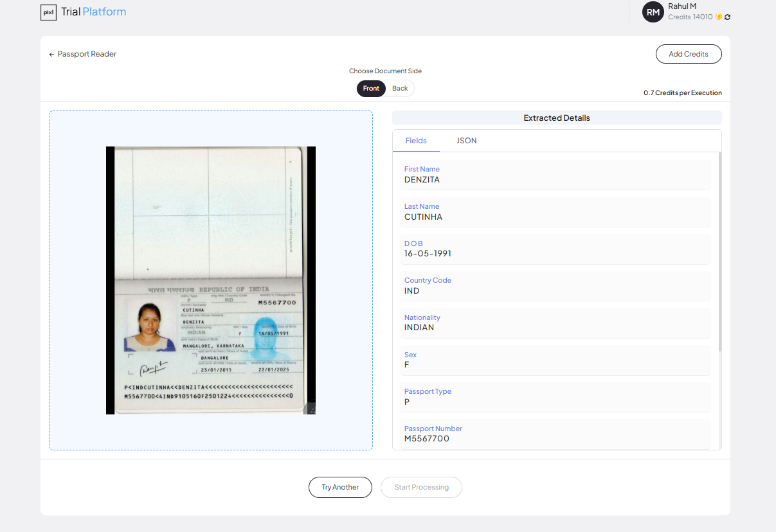Click Try Another to upload new document
776x532 pixels.
(x=340, y=487)
